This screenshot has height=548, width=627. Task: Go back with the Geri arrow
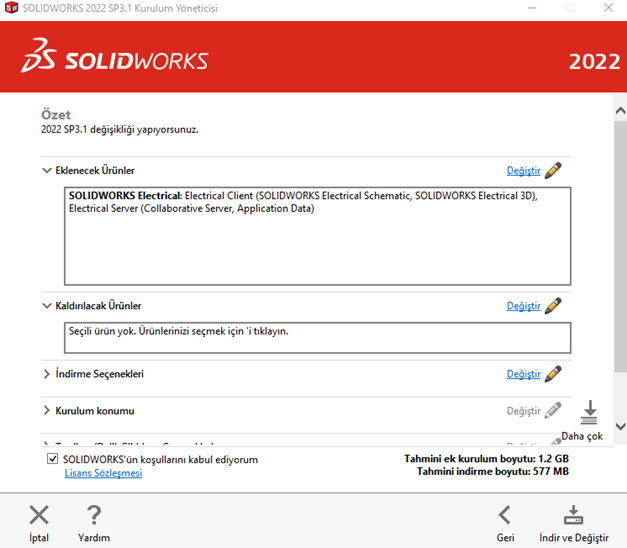(505, 515)
